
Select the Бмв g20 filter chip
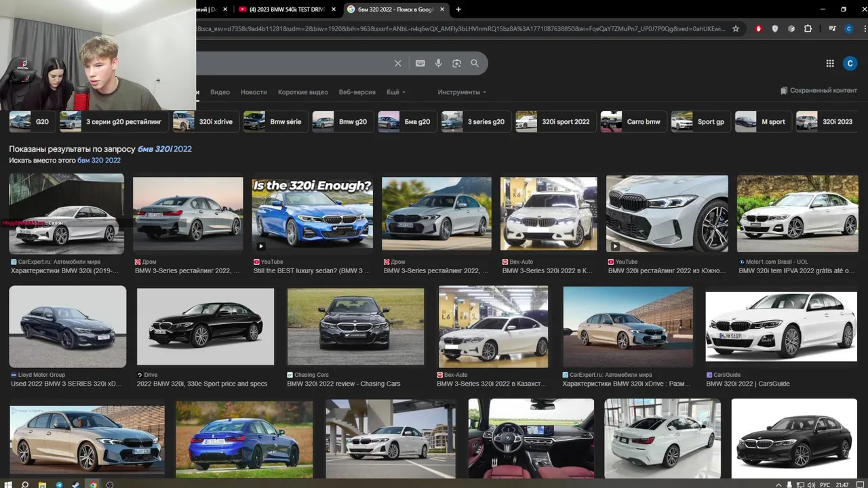[408, 122]
